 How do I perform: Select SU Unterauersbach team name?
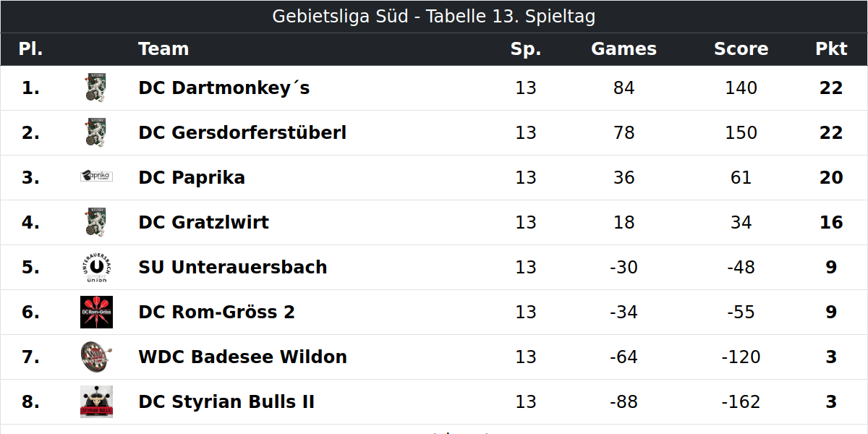[233, 268]
